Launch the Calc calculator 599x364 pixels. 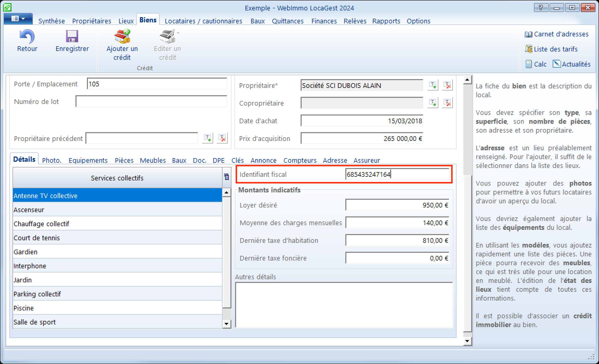click(536, 64)
